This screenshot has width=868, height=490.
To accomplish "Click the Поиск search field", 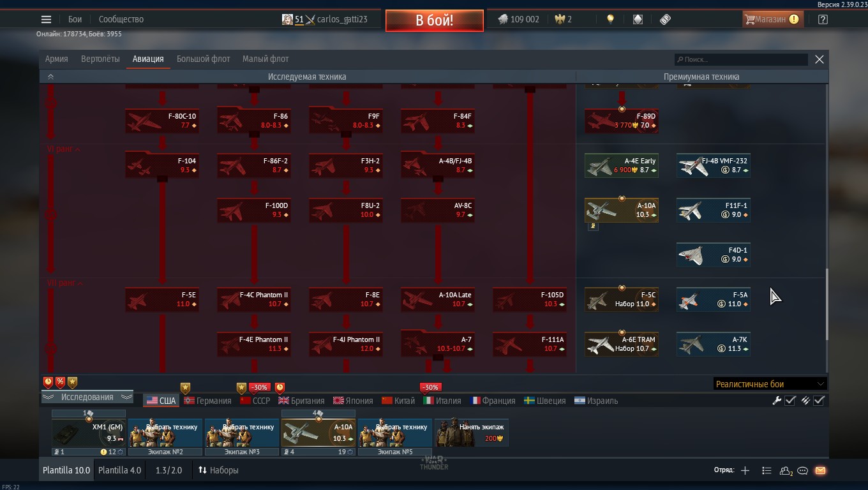I will pos(741,59).
